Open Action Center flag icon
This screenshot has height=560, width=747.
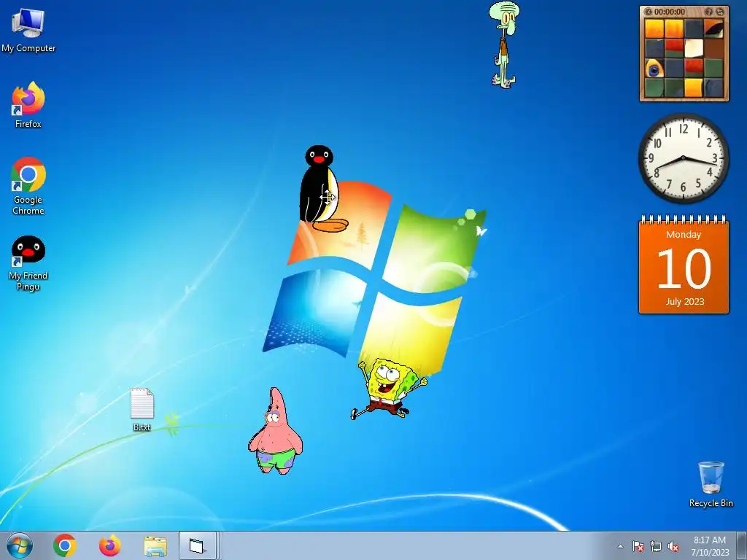(x=638, y=547)
